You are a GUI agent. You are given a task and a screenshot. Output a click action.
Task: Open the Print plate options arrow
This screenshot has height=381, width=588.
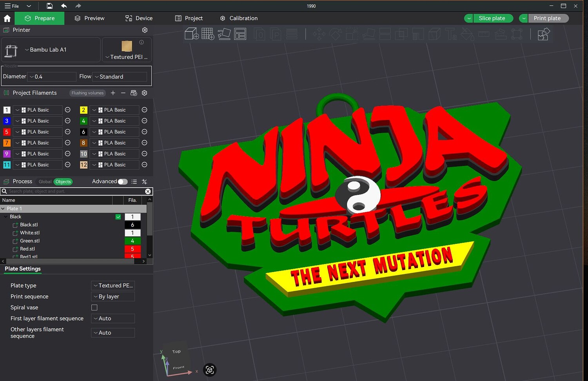pyautogui.click(x=524, y=18)
